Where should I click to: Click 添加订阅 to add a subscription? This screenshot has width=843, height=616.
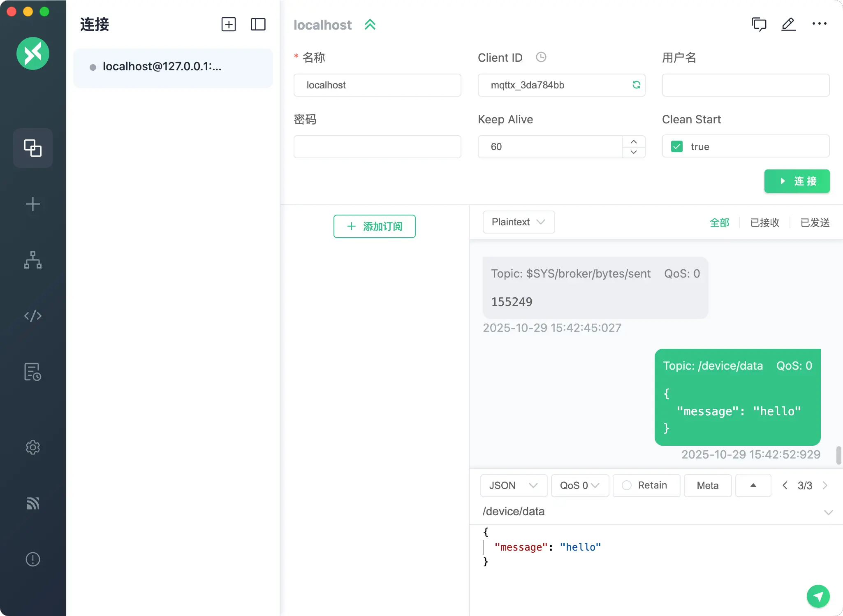374,226
